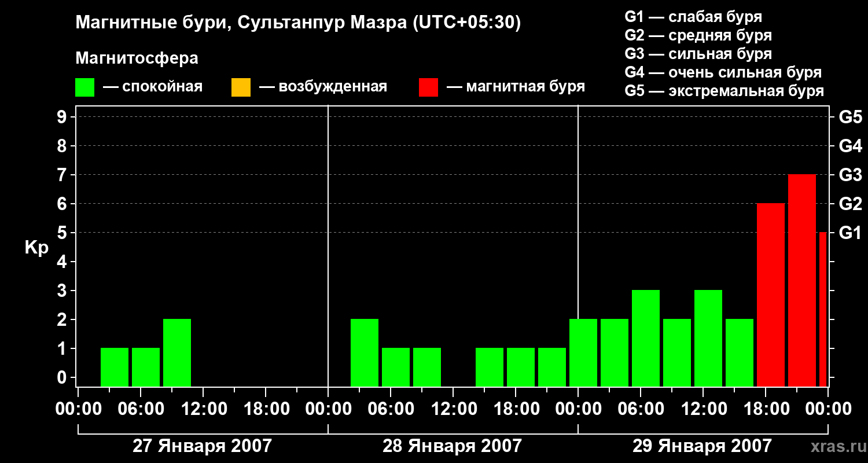Select the narrow red Kp 5 bar
Screen dimensions: 868x463
coord(823,310)
